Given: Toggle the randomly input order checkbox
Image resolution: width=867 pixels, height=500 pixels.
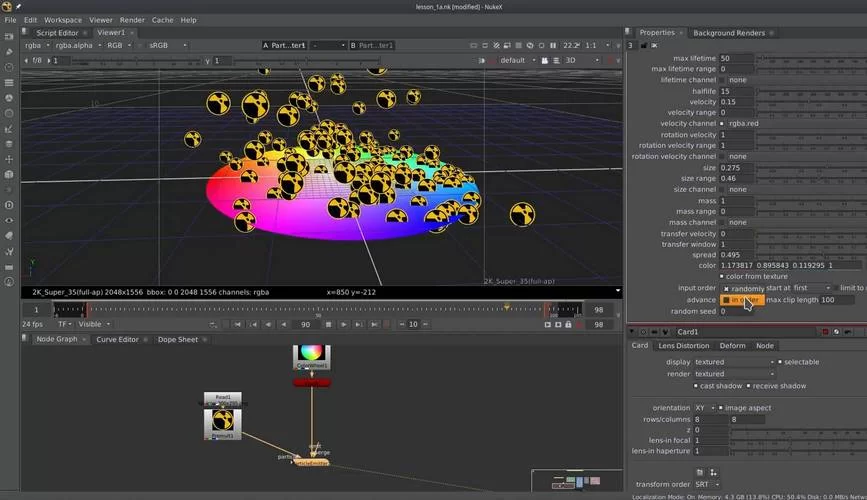Looking at the screenshot, I should coord(726,288).
